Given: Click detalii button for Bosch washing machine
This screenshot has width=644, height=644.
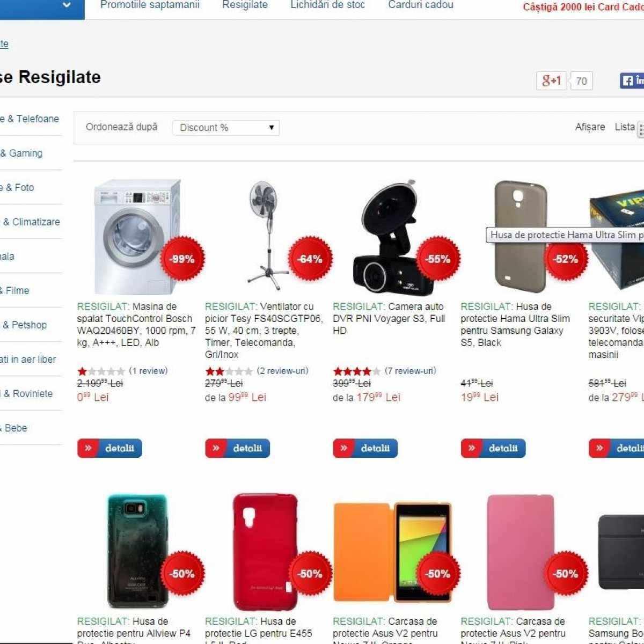Looking at the screenshot, I should (x=109, y=448).
